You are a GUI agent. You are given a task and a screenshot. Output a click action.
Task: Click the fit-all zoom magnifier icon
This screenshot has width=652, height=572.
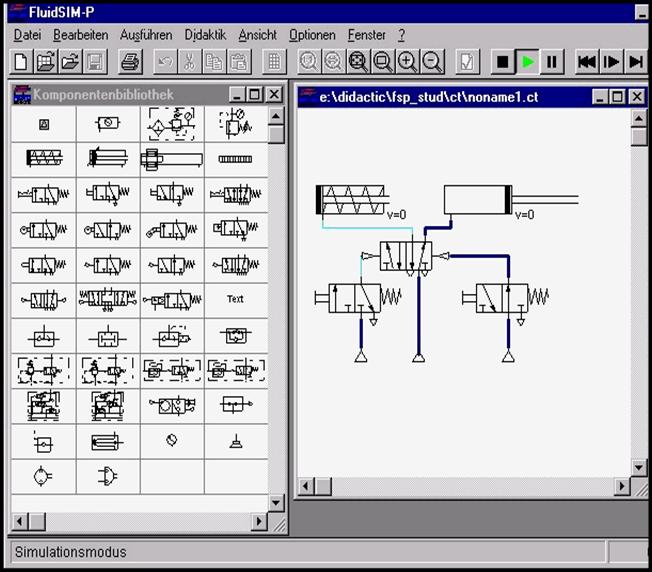coord(358,62)
